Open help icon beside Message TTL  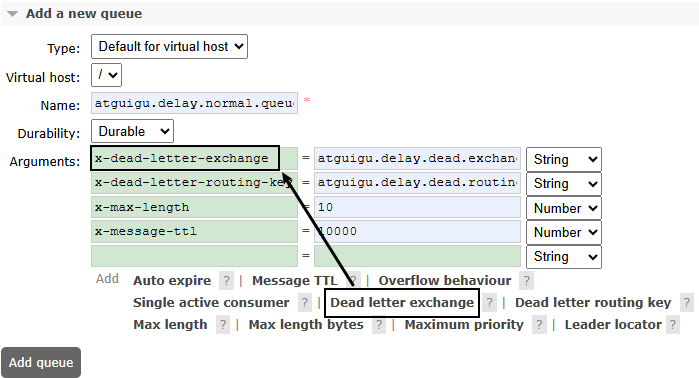[353, 281]
